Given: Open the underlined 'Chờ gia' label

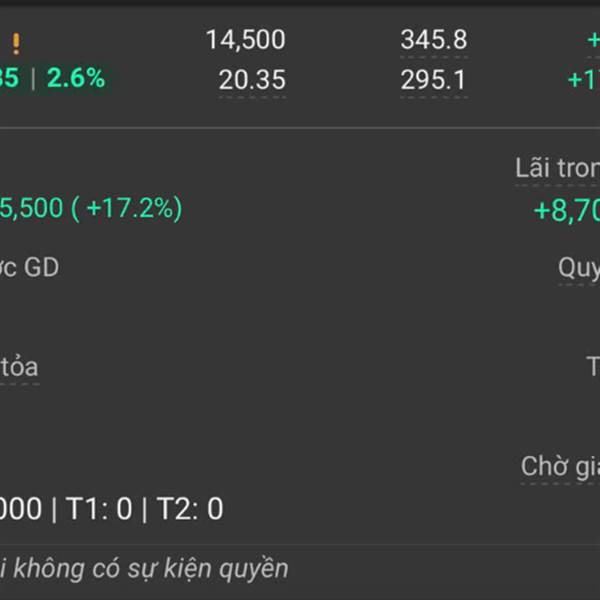Looking at the screenshot, I should [560, 467].
